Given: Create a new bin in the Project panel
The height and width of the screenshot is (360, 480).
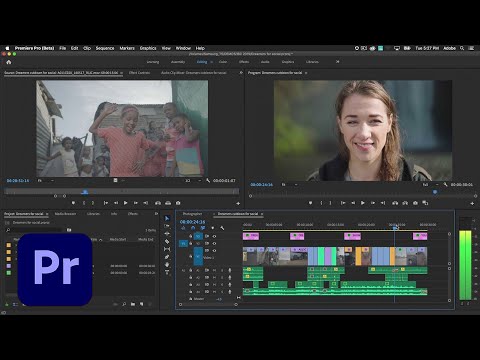Looking at the screenshot, I should click(133, 304).
